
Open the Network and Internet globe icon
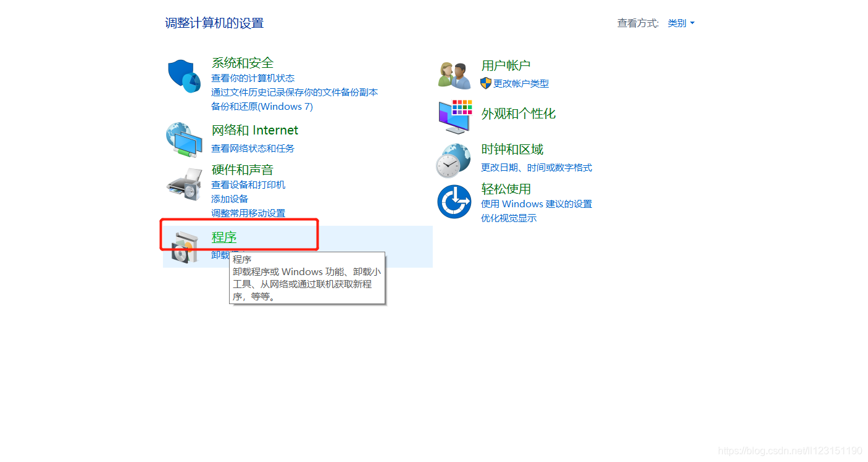point(184,140)
